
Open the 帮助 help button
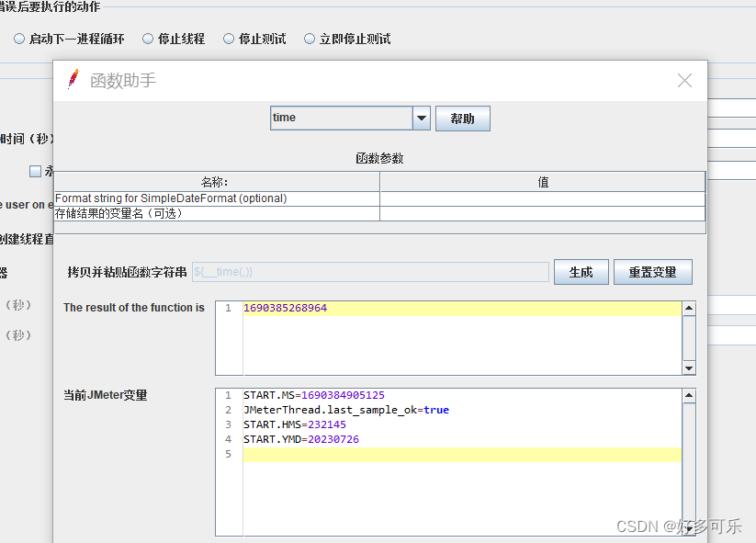pos(463,119)
